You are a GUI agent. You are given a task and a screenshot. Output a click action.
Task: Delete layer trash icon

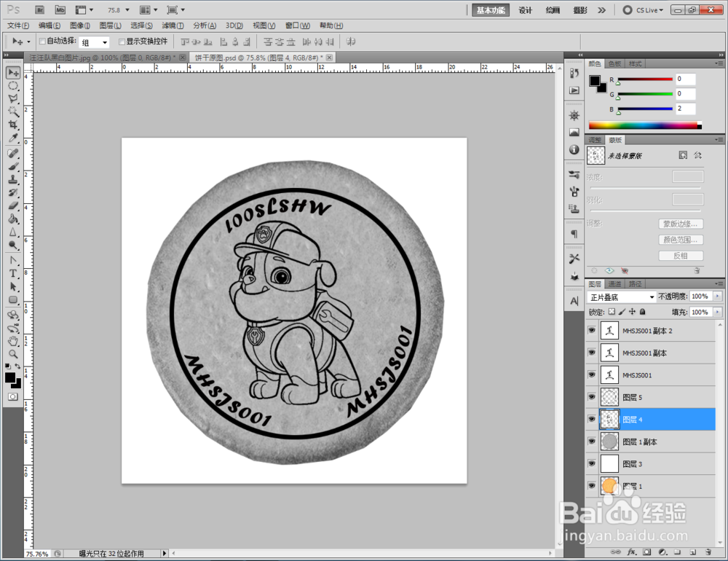[708, 552]
